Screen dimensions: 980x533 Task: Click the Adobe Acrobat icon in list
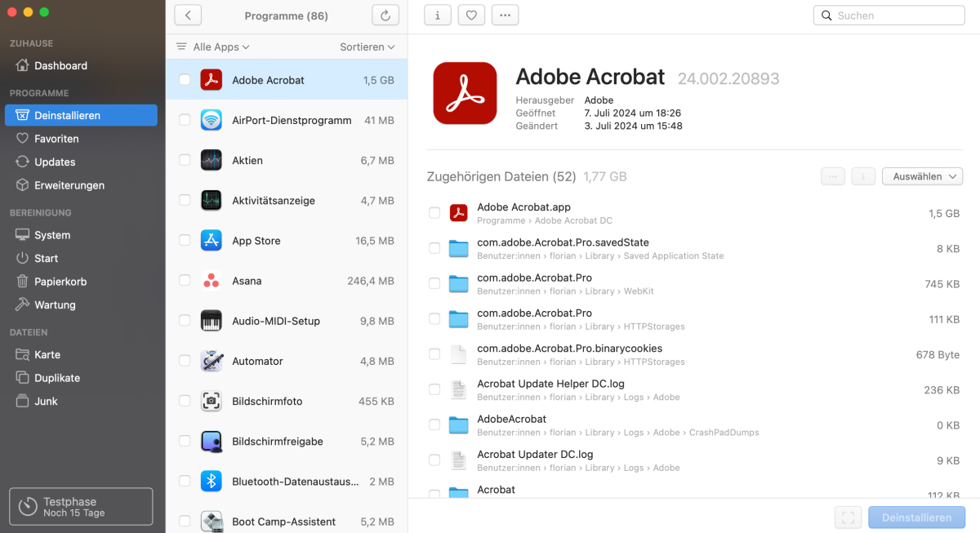tap(212, 80)
